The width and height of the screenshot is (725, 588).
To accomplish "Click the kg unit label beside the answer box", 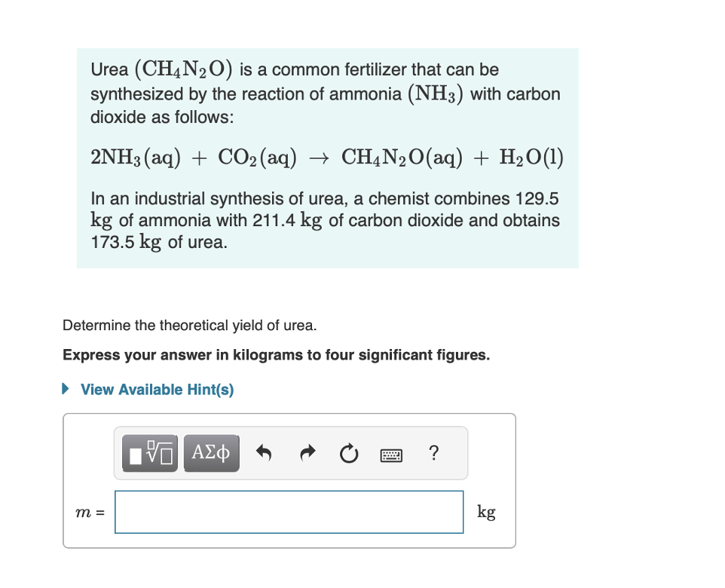I will tap(487, 512).
